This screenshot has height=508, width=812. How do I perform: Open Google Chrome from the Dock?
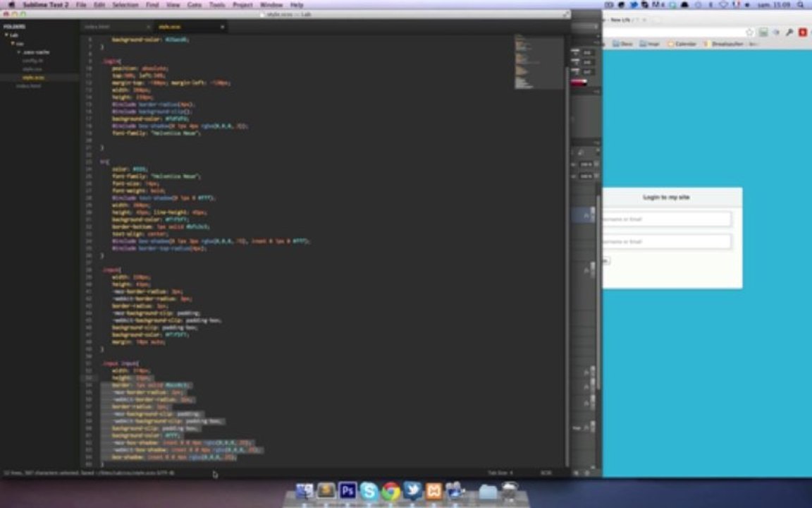pos(391,490)
